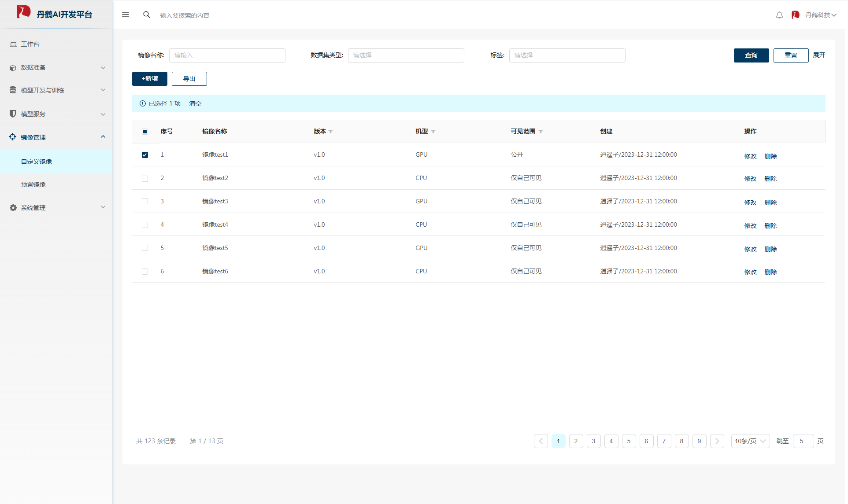Click 公开 visibility cell in row 1

[x=517, y=155]
